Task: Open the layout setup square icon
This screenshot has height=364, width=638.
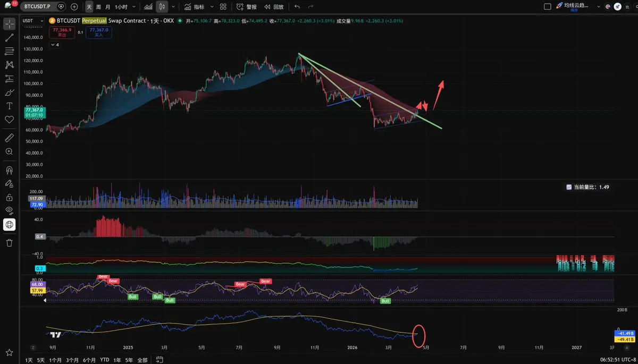Action: click(x=548, y=7)
